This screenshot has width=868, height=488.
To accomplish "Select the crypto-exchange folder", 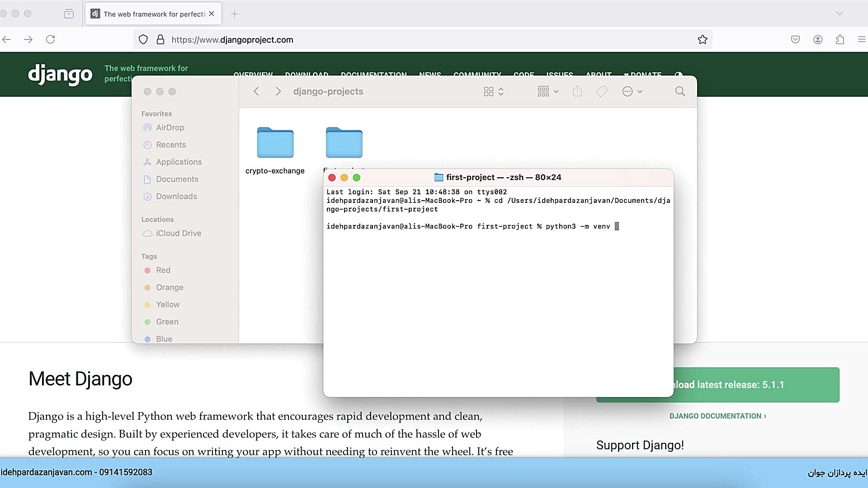I will click(275, 151).
